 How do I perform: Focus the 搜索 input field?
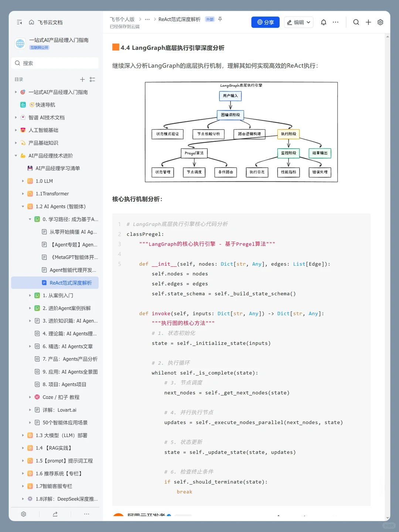click(55, 63)
